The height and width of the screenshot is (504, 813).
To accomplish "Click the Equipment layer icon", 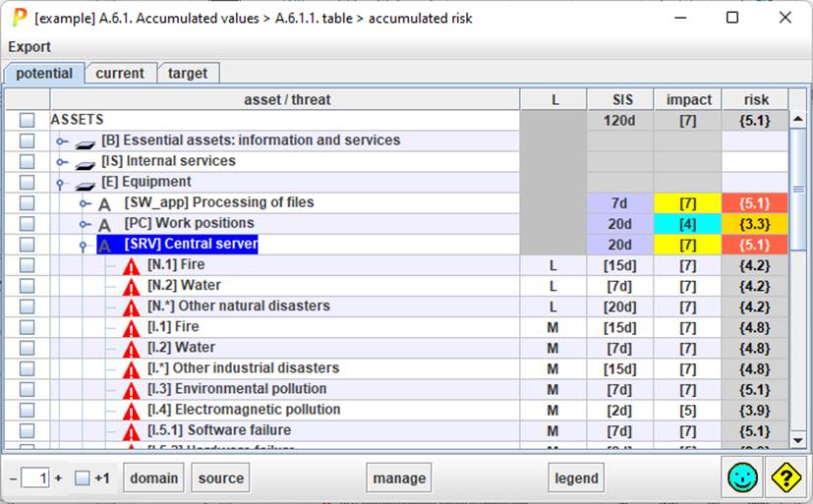I will pos(85,184).
